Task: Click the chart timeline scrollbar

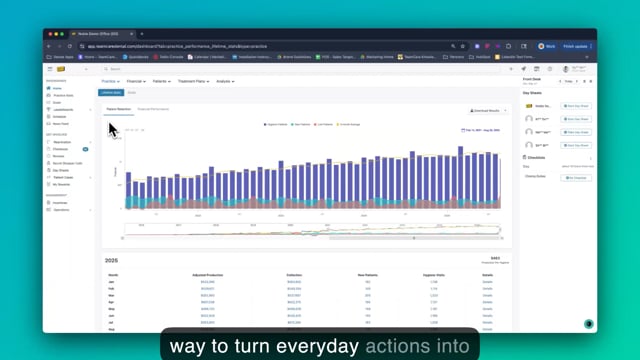Action: tap(414, 238)
